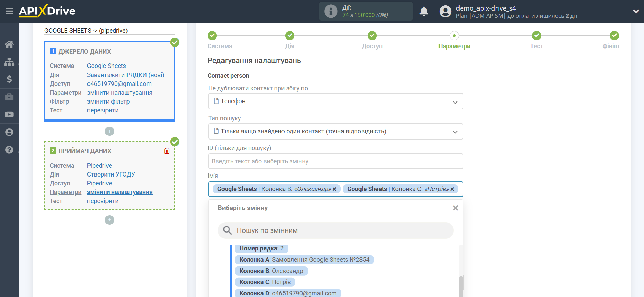Go to Home sidebar icon
The height and width of the screenshot is (297, 644).
click(9, 44)
